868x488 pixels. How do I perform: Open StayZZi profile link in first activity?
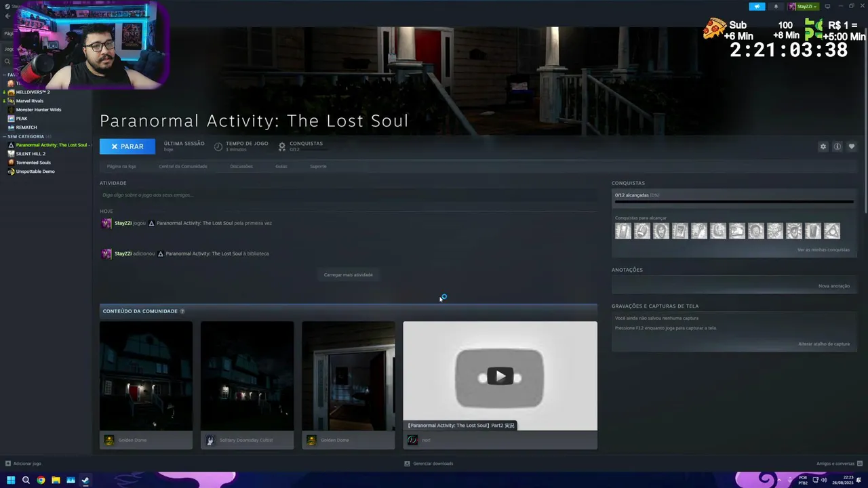tap(123, 223)
